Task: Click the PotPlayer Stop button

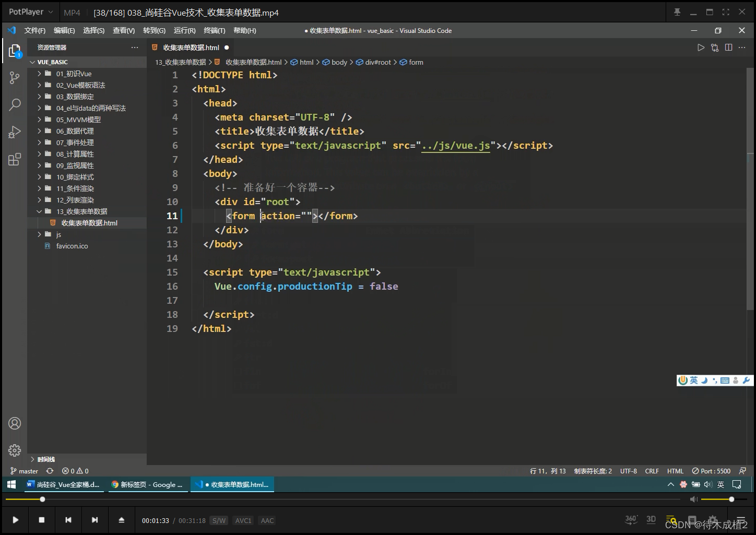Action: 42,520
